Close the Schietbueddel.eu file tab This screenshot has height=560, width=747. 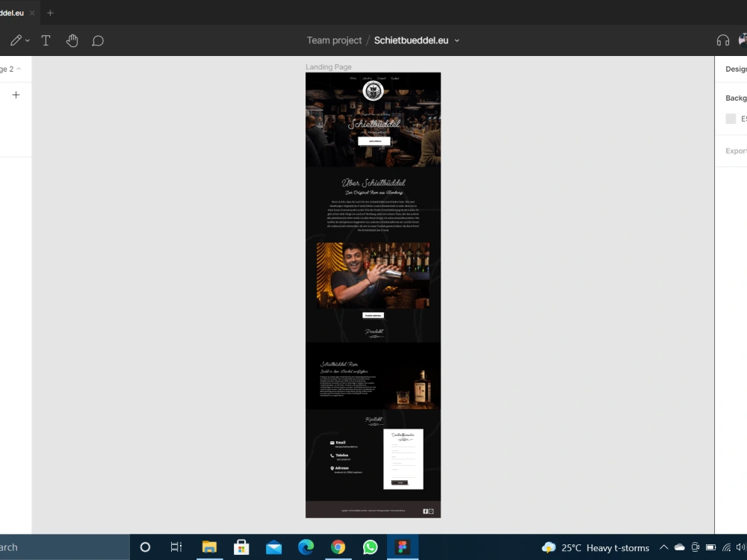click(32, 13)
